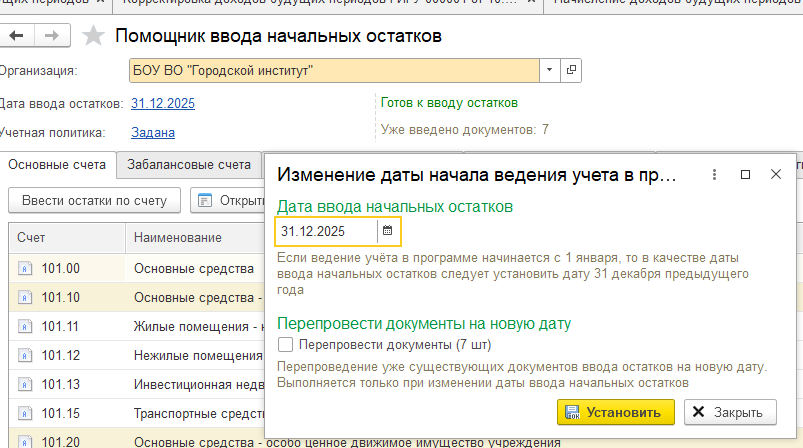The width and height of the screenshot is (803, 448).
Task: Open dialog's three-dot more actions menu
Action: (x=714, y=175)
